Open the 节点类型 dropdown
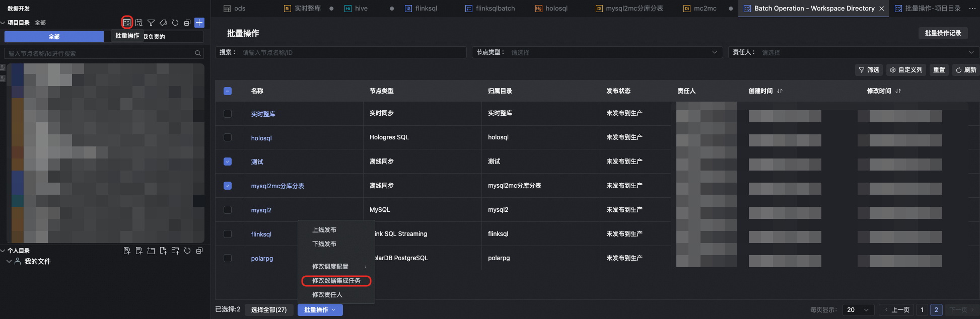The image size is (980, 319). click(597, 52)
